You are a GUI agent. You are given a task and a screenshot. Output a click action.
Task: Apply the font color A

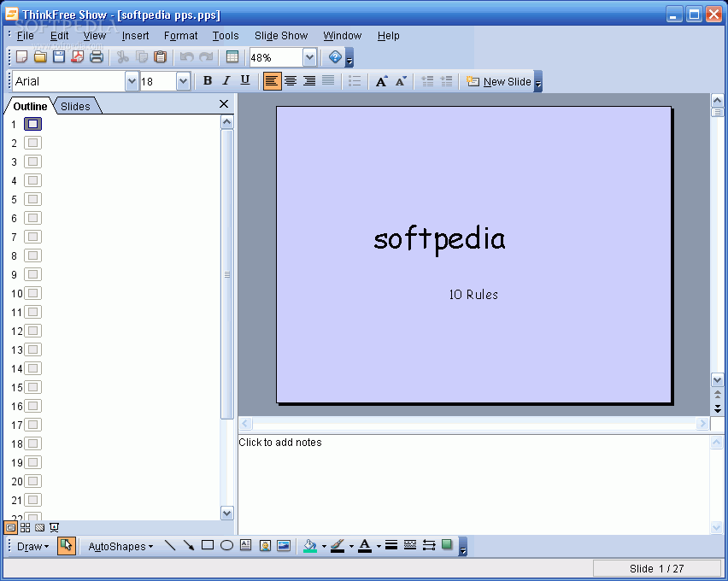365,546
